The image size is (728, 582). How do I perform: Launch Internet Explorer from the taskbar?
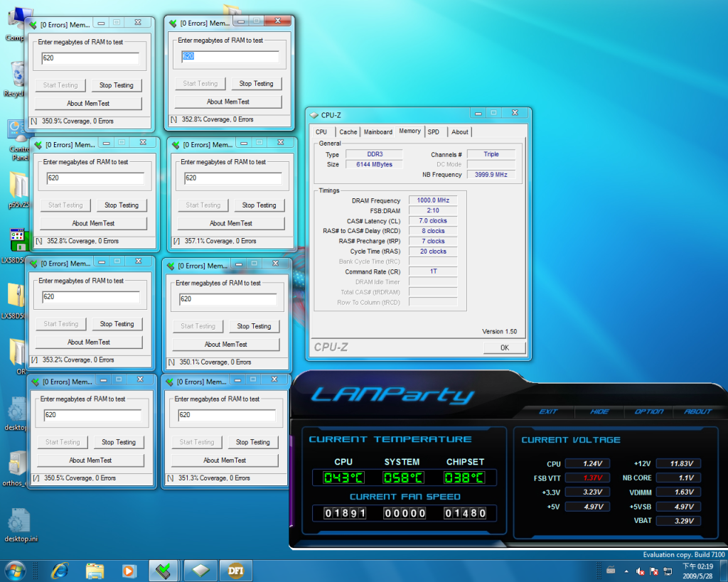coord(60,571)
